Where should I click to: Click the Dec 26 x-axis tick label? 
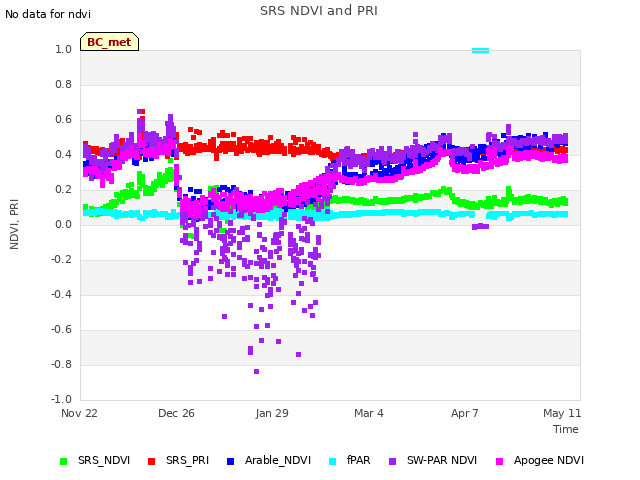click(x=176, y=413)
